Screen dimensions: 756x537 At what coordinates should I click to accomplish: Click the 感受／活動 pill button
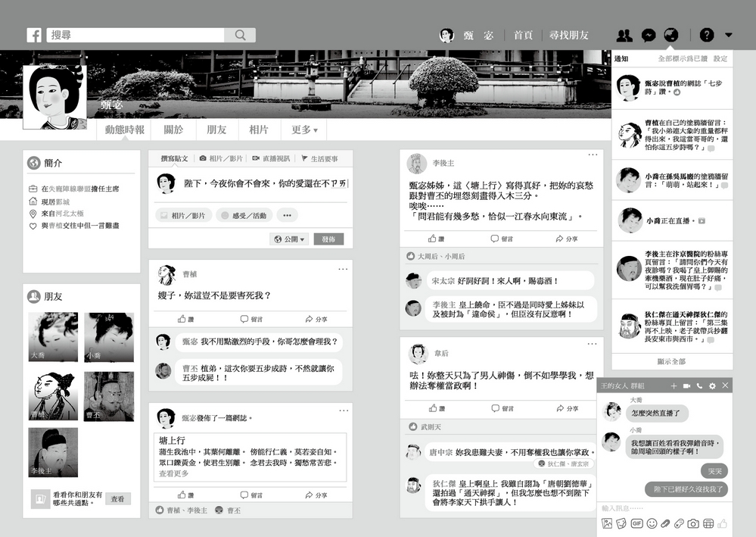tap(244, 216)
